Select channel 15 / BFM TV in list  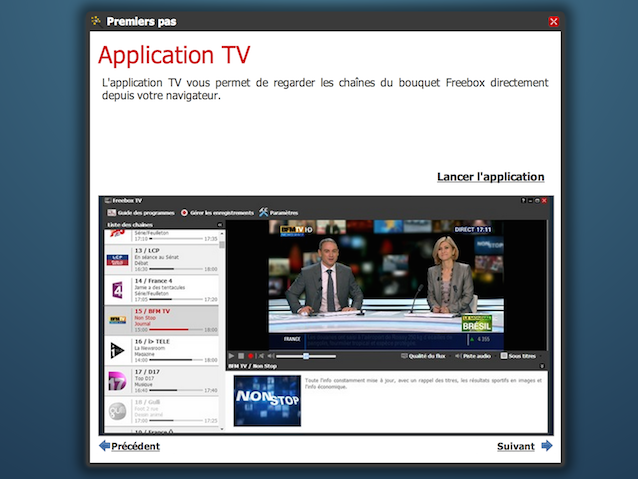click(162, 321)
